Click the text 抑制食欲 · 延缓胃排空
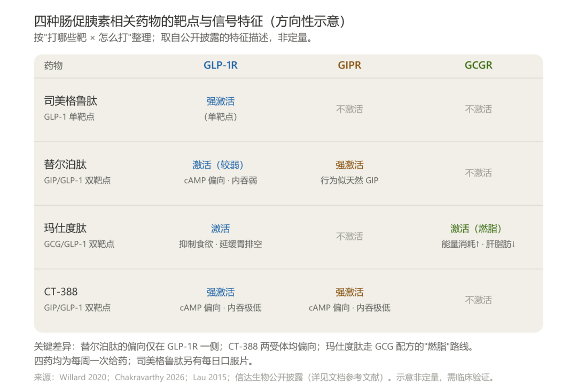The height and width of the screenshot is (392, 577). point(221,244)
